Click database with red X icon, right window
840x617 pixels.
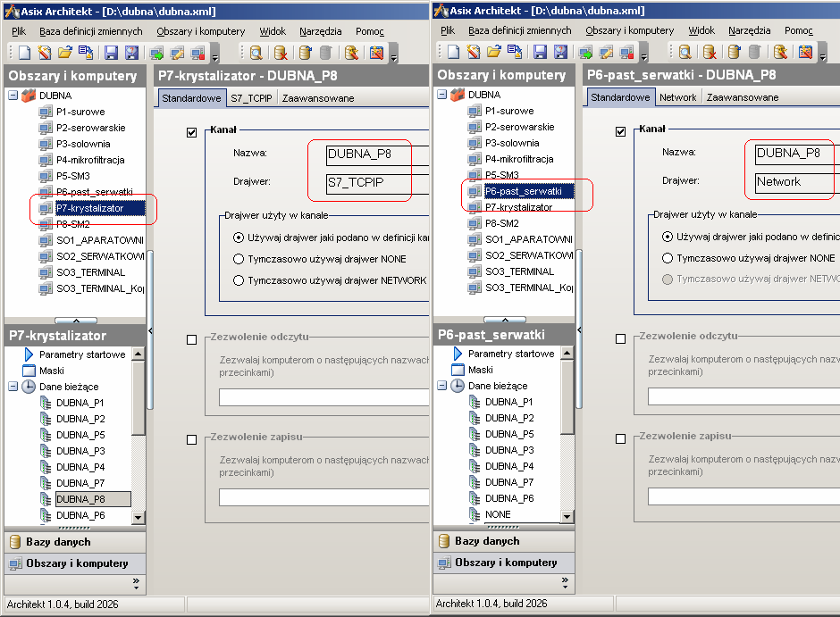pos(710,52)
